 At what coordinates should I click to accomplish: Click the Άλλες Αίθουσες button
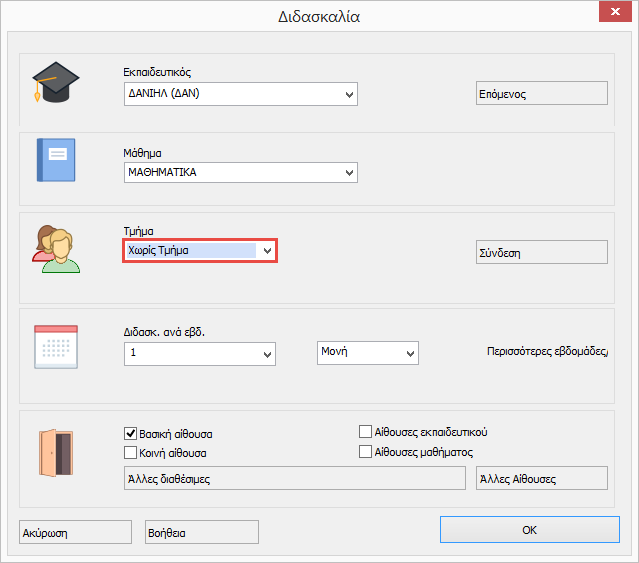(541, 478)
